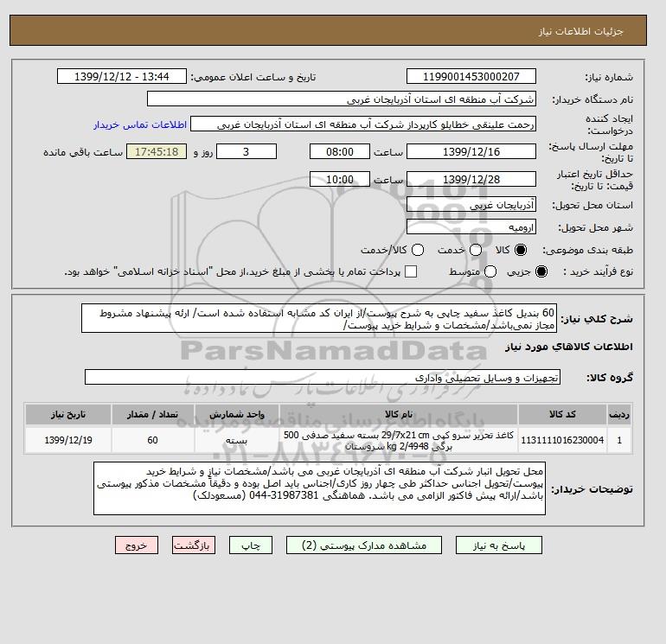Click مشاهده مدارک پیوستی (2) button
This screenshot has height=644, width=666.
coord(364,545)
